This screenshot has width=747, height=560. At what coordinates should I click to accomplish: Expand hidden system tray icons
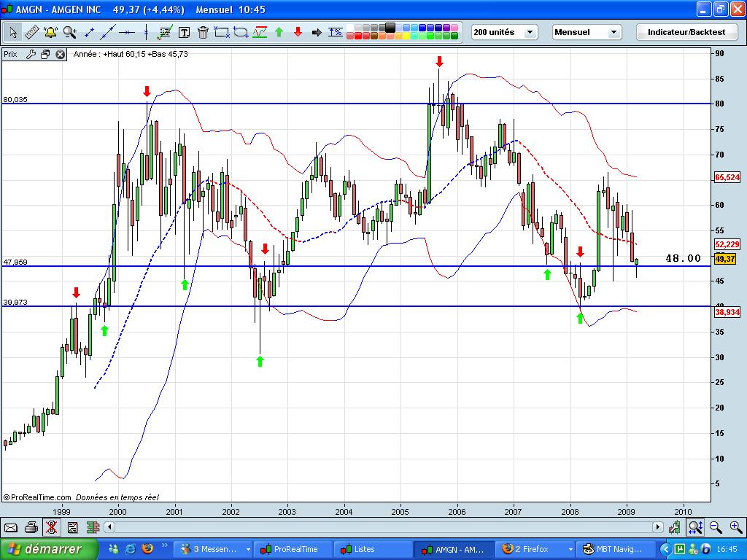(x=666, y=549)
